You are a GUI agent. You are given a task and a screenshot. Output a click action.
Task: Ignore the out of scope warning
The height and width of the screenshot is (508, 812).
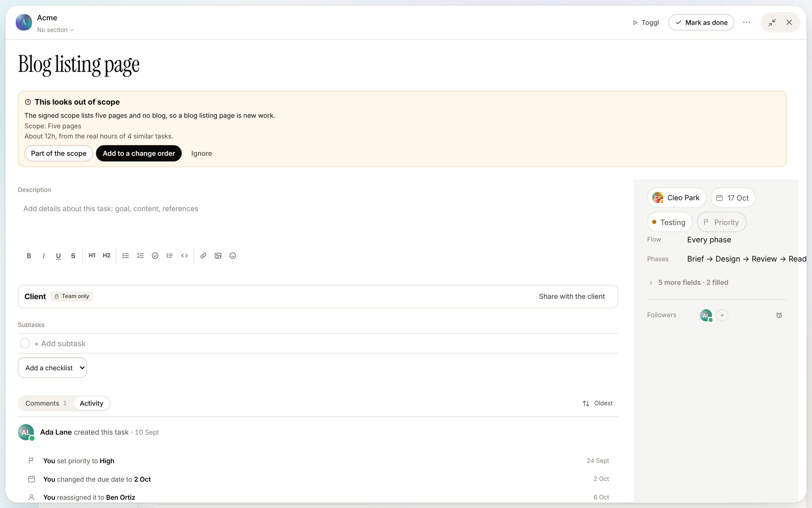[201, 154]
